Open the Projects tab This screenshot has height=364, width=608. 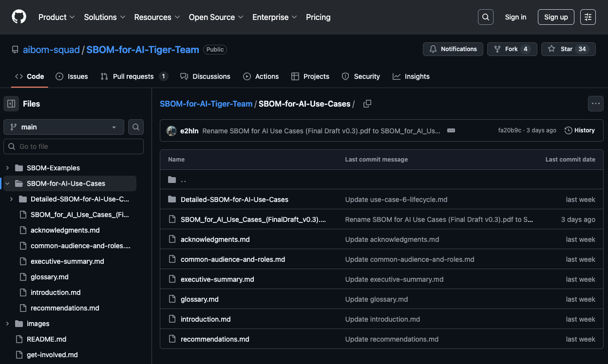click(x=310, y=76)
